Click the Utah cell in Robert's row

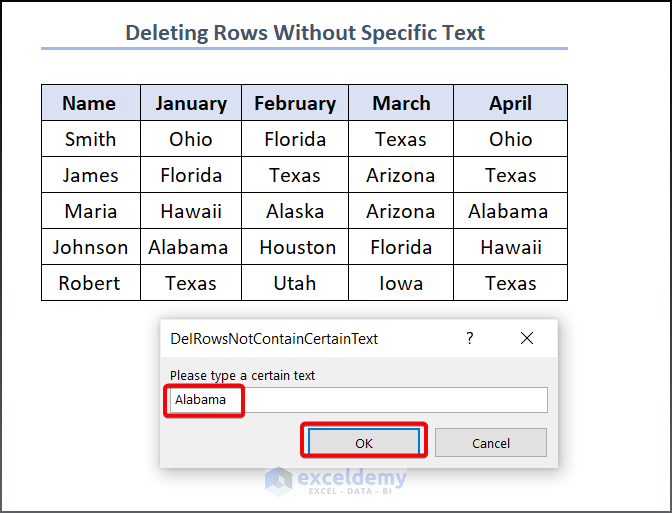(x=295, y=283)
